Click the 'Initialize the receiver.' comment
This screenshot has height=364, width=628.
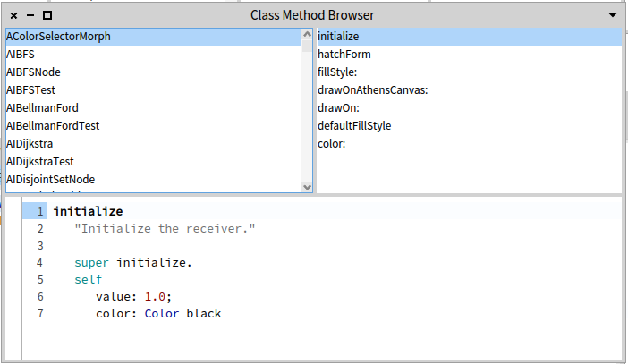pyautogui.click(x=165, y=229)
